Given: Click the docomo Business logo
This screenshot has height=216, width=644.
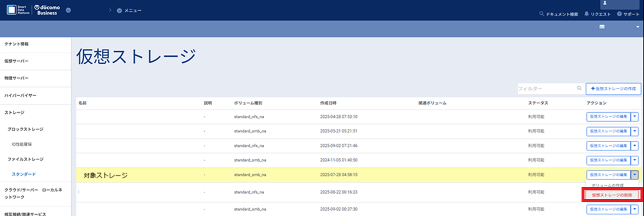Looking at the screenshot, I should pos(47,10).
